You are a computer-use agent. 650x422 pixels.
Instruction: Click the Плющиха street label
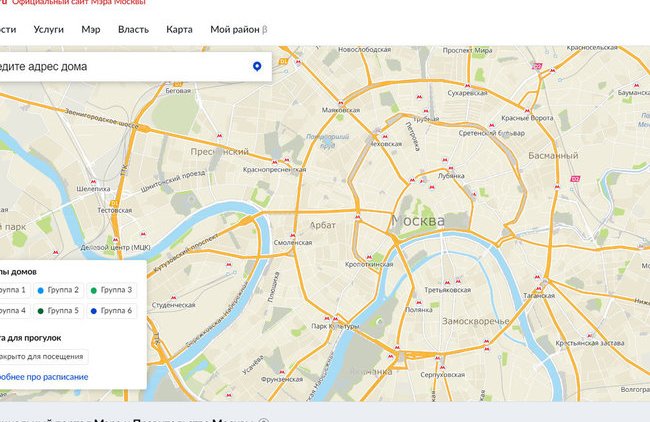272,286
